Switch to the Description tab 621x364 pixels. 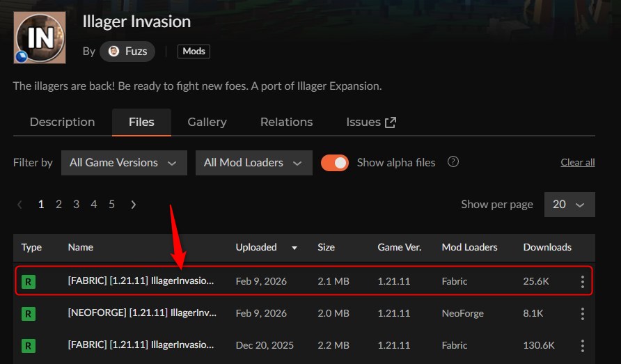62,122
